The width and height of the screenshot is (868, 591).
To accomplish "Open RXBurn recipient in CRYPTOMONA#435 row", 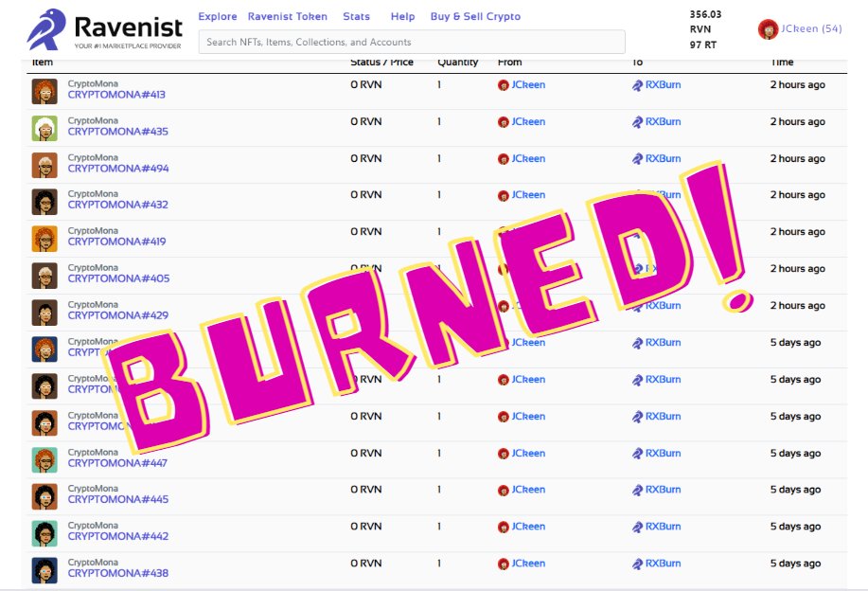I will [664, 122].
